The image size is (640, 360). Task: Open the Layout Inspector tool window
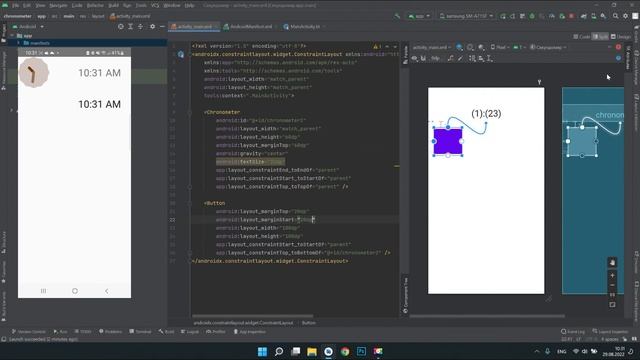(609, 331)
